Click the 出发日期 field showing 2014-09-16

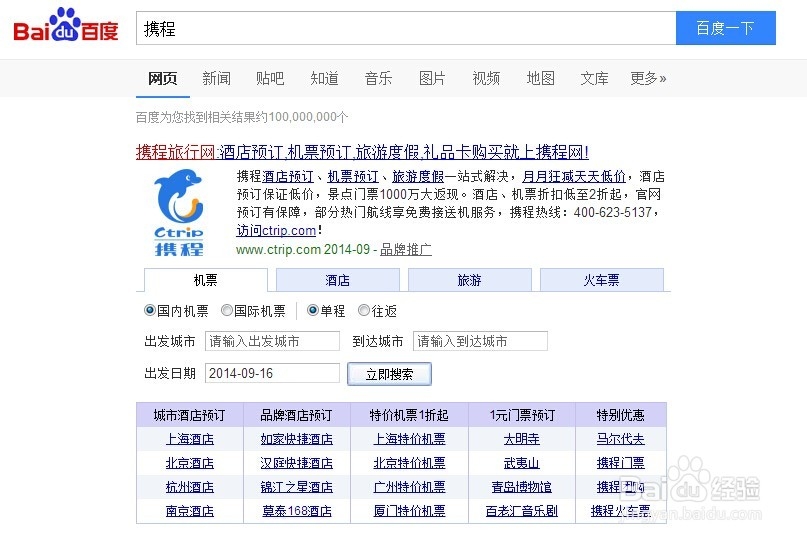pos(272,373)
